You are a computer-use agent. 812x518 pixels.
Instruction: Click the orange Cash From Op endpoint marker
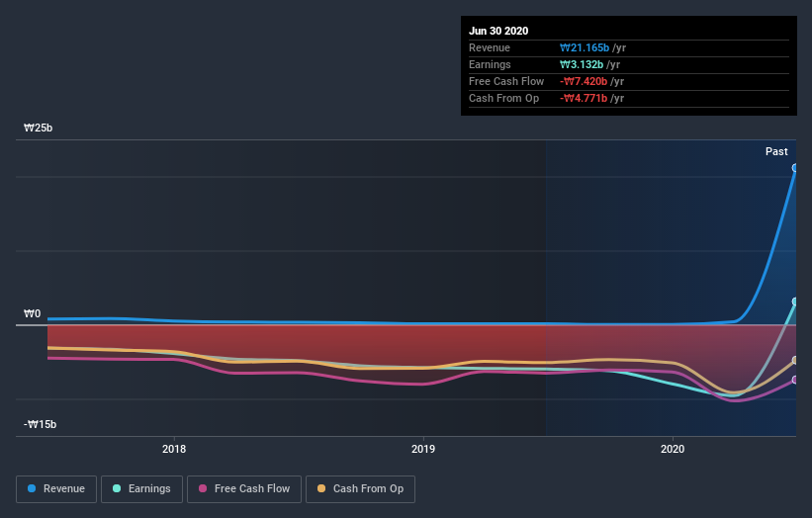pyautogui.click(x=795, y=360)
